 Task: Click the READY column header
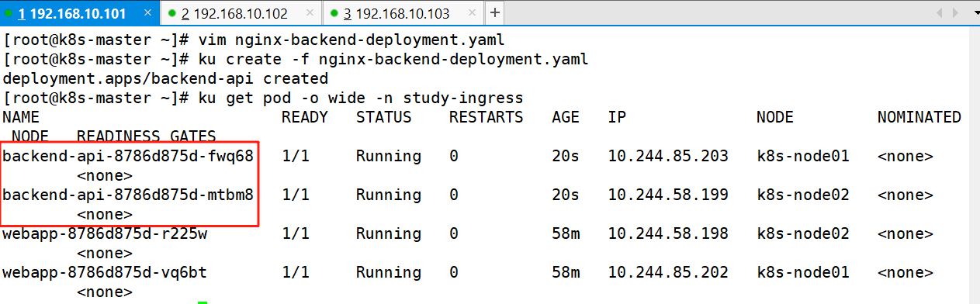305,118
